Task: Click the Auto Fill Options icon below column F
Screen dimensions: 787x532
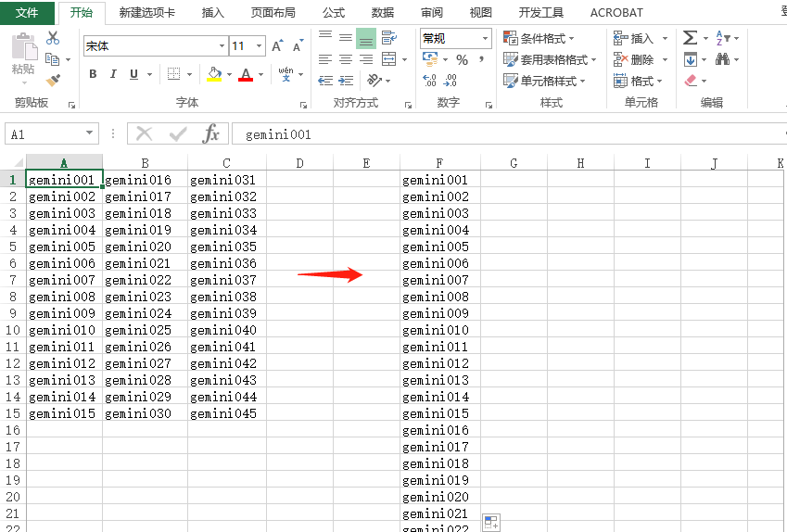Action: (x=490, y=522)
